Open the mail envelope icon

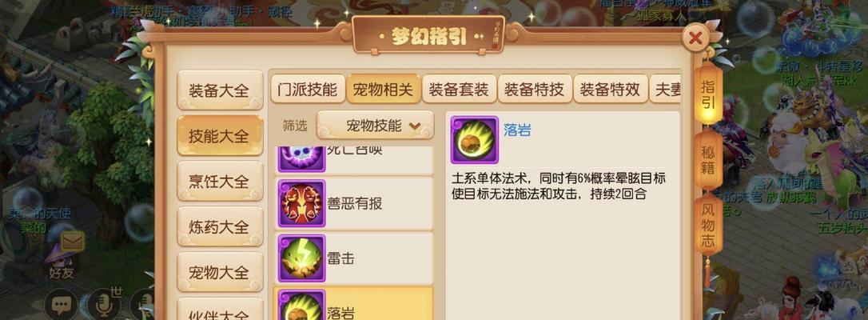click(x=73, y=241)
